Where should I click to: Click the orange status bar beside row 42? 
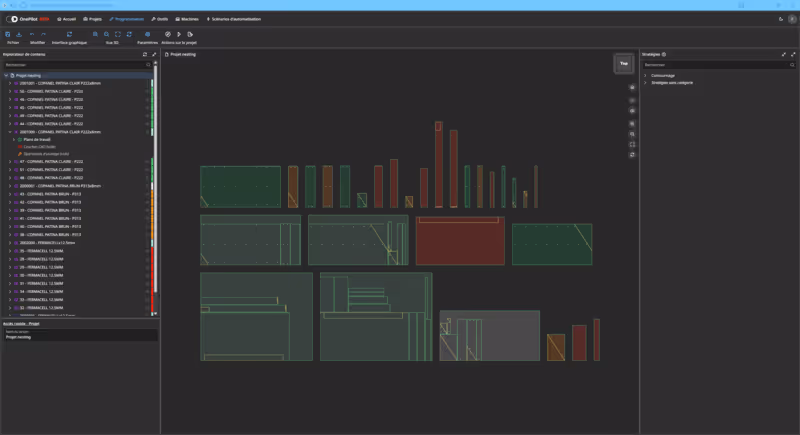[152, 202]
